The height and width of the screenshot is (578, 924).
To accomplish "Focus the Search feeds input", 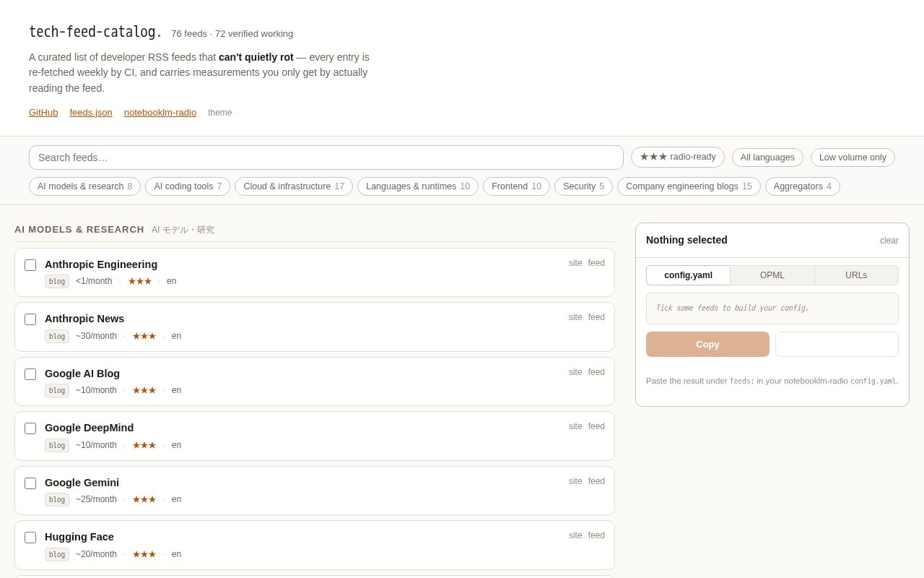I will tap(326, 158).
